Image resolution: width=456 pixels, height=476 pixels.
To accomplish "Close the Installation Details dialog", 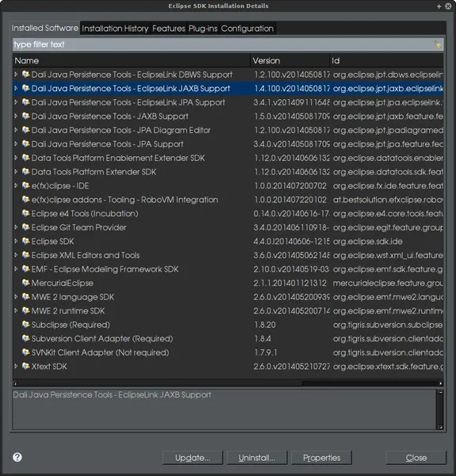I will point(416,458).
